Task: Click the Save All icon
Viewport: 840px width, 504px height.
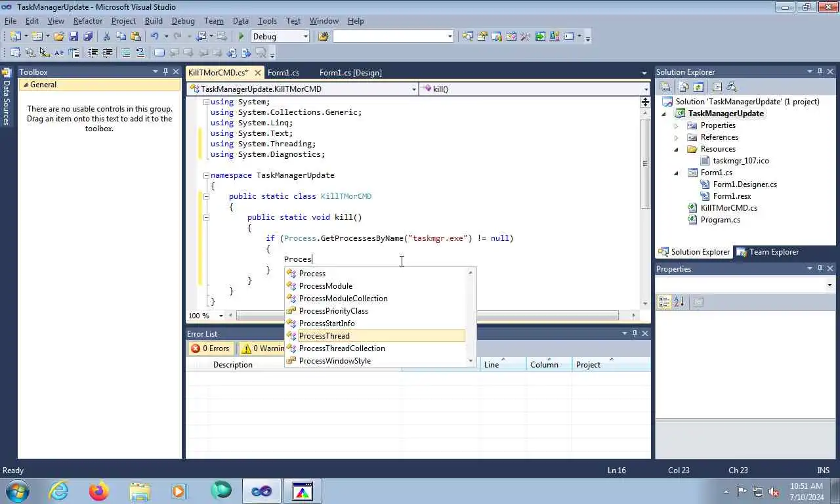Action: [87, 37]
